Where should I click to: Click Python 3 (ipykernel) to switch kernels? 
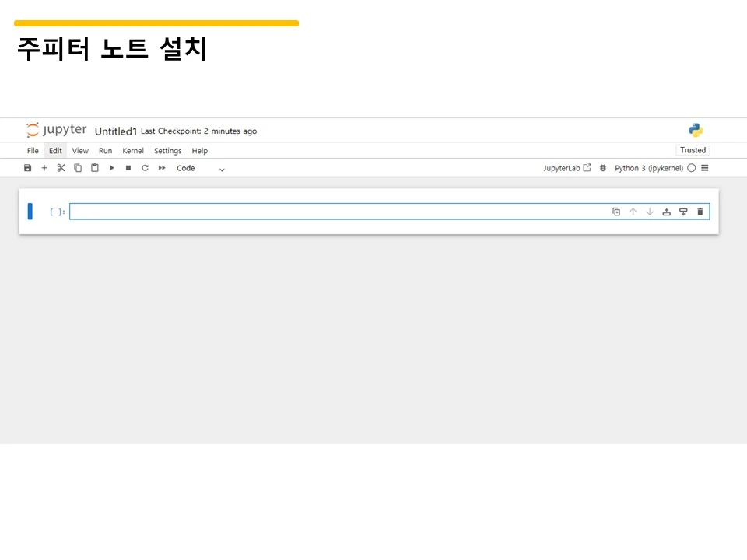pyautogui.click(x=650, y=168)
